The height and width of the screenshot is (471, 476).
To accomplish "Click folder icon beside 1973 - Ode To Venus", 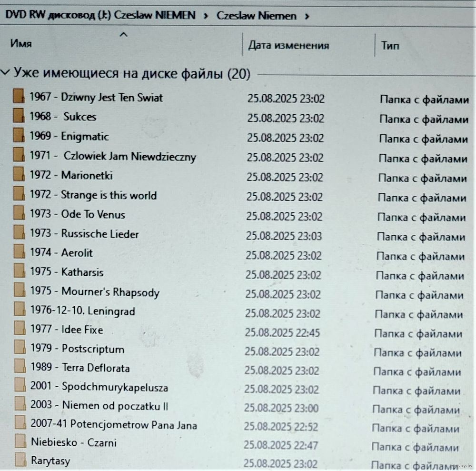I will tap(19, 213).
